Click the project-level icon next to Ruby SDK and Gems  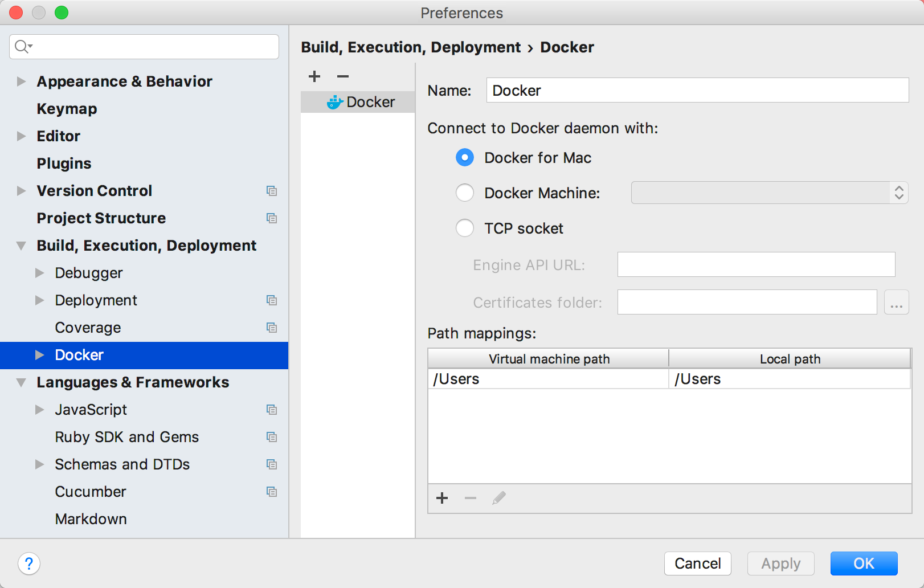272,437
